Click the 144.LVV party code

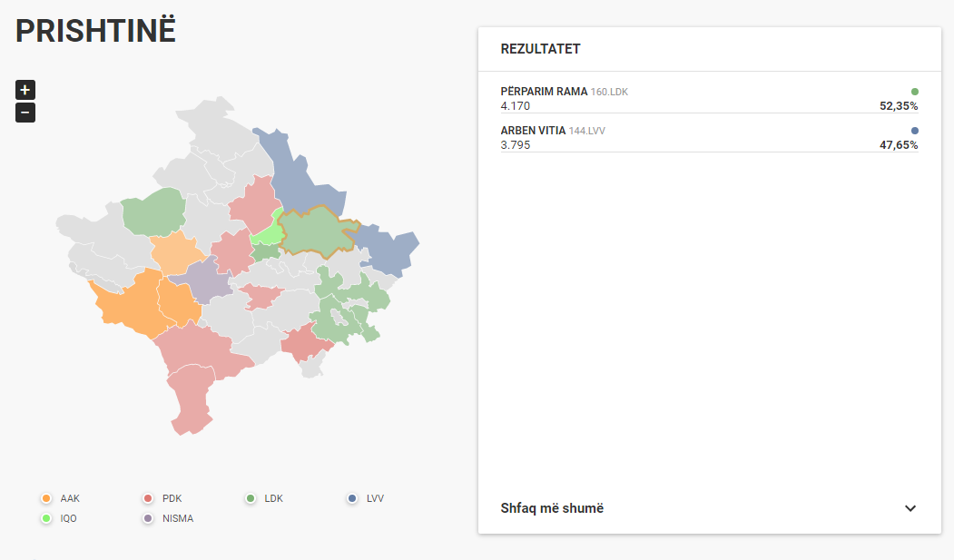point(587,131)
